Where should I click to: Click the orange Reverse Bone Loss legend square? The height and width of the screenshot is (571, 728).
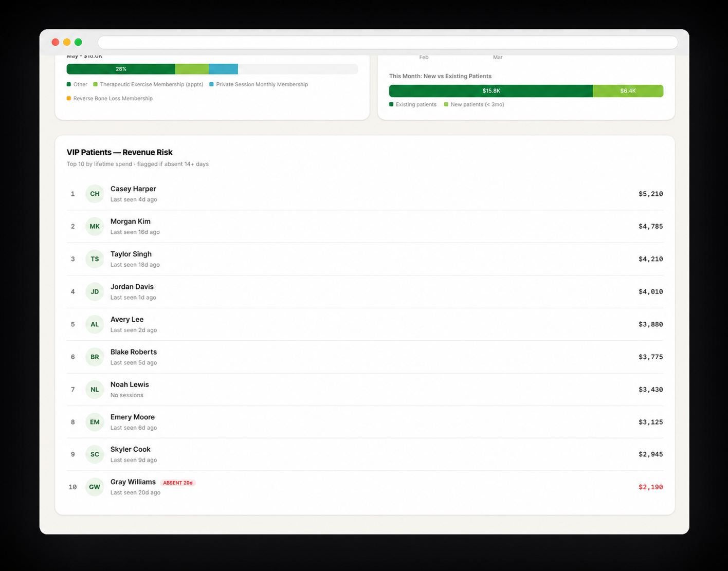coord(69,98)
